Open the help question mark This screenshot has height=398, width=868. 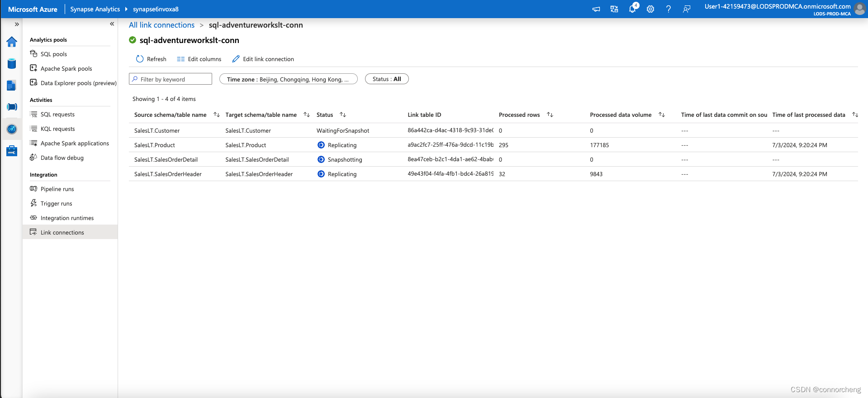tap(669, 9)
